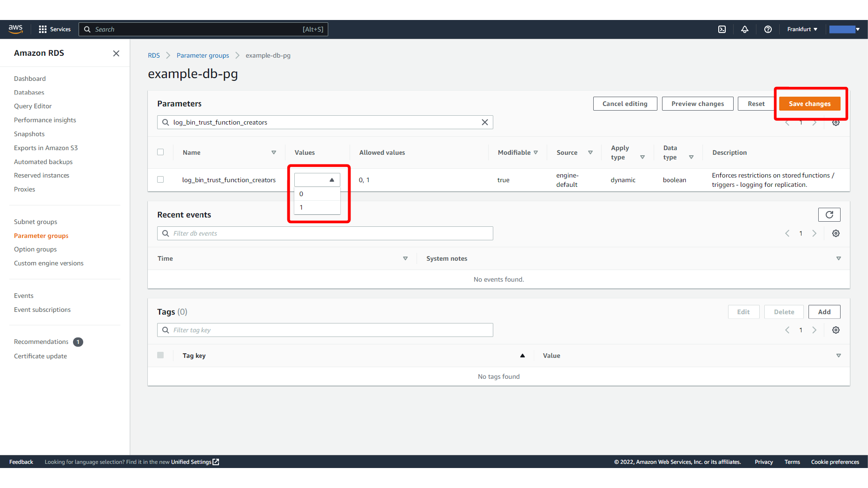Open Option groups in sidebar
Viewport: 868px width, 488px height.
35,249
